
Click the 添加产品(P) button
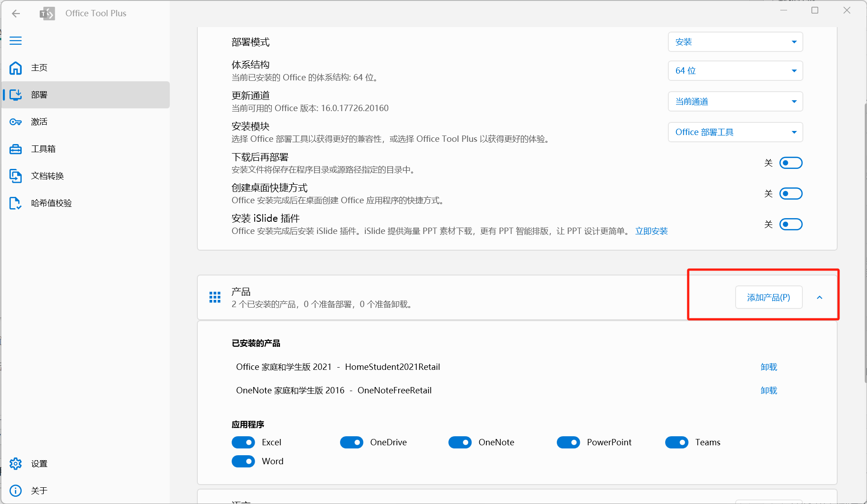tap(769, 298)
